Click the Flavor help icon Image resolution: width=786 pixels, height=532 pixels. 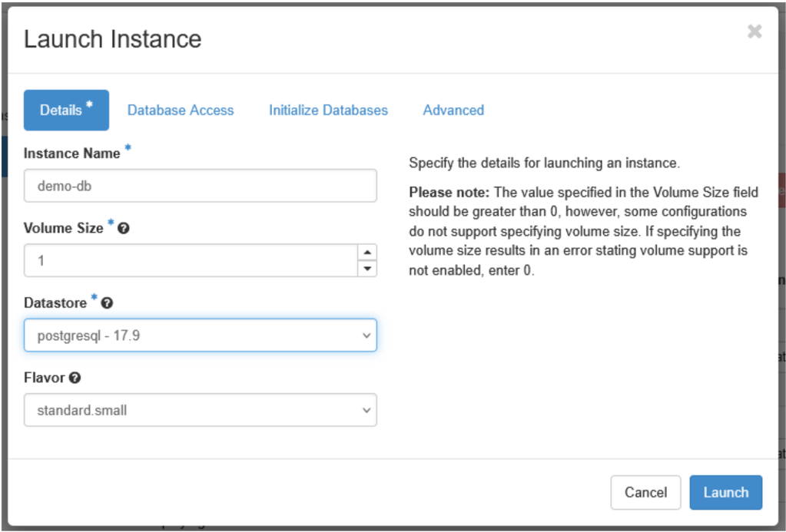[x=75, y=378]
